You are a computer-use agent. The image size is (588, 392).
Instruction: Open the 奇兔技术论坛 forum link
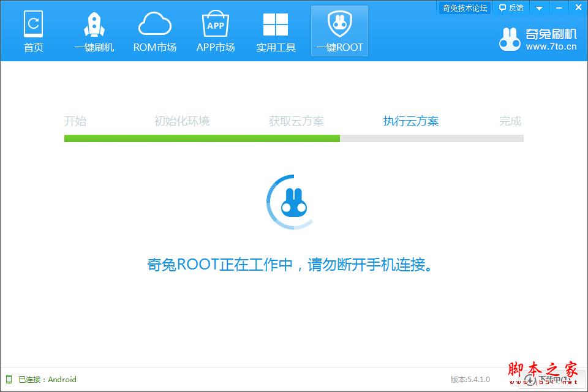[465, 8]
